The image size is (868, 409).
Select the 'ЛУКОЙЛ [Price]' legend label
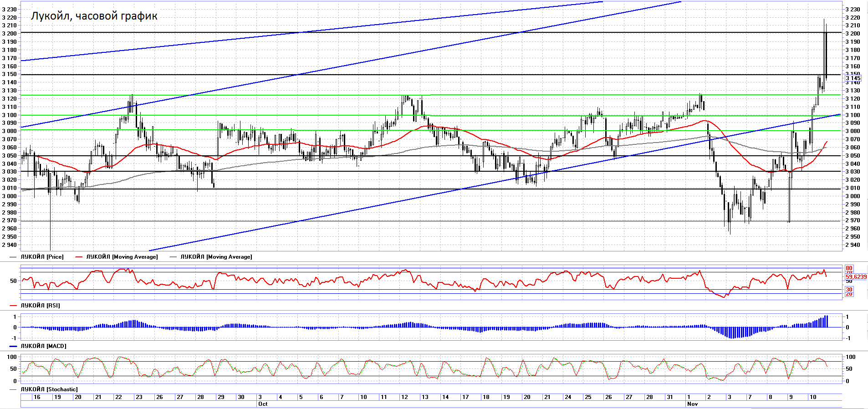click(42, 257)
